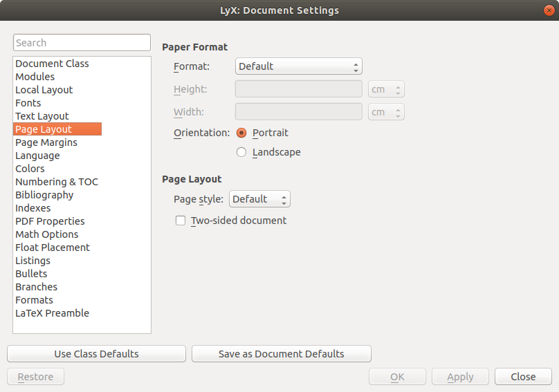Click the Close button at bottom

click(x=522, y=377)
